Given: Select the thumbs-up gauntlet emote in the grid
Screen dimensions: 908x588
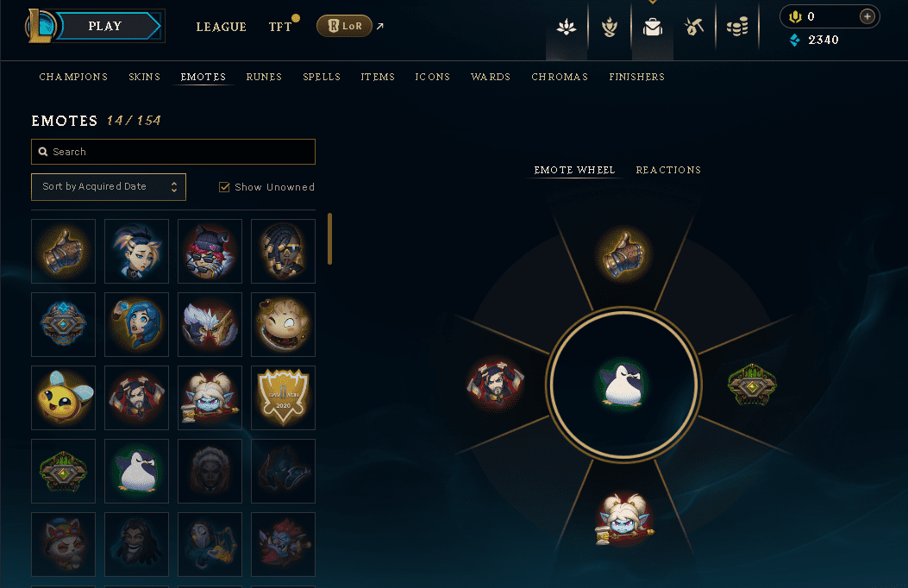Looking at the screenshot, I should [x=63, y=251].
